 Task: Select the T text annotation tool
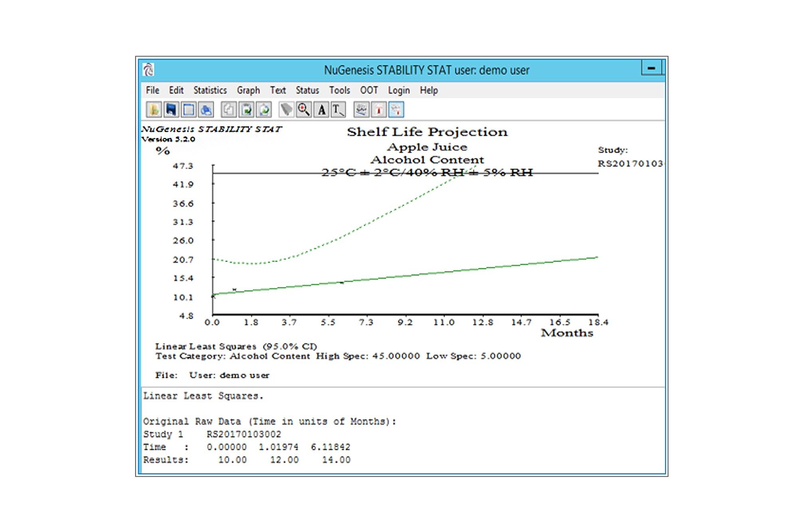(x=338, y=110)
